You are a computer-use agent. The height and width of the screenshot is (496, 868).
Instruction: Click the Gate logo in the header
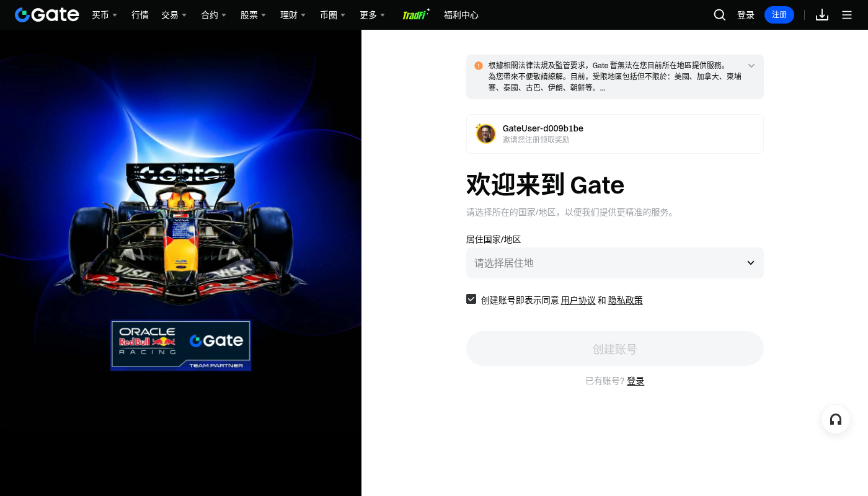point(47,15)
